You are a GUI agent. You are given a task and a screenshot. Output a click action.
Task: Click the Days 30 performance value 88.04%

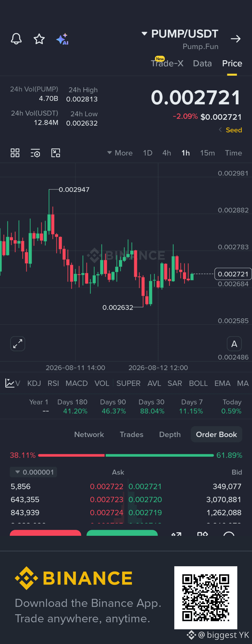[152, 411]
